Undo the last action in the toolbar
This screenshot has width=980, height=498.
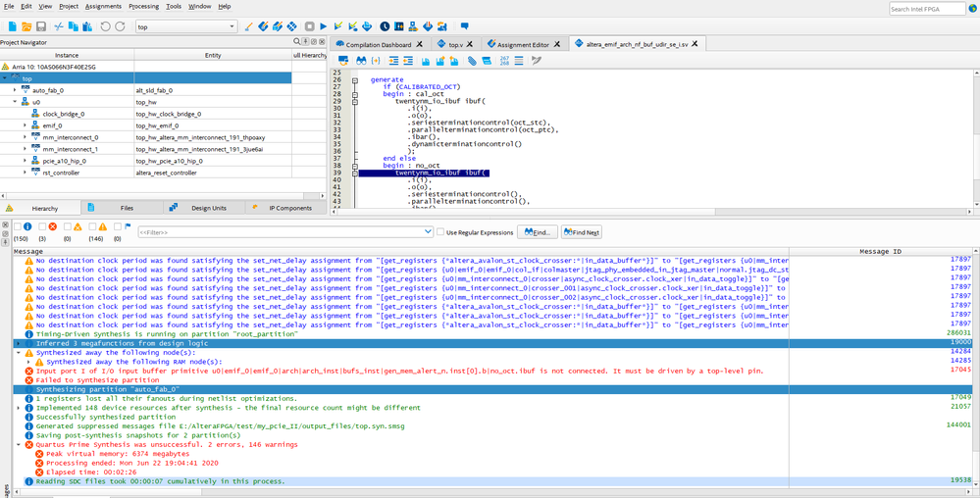(105, 26)
